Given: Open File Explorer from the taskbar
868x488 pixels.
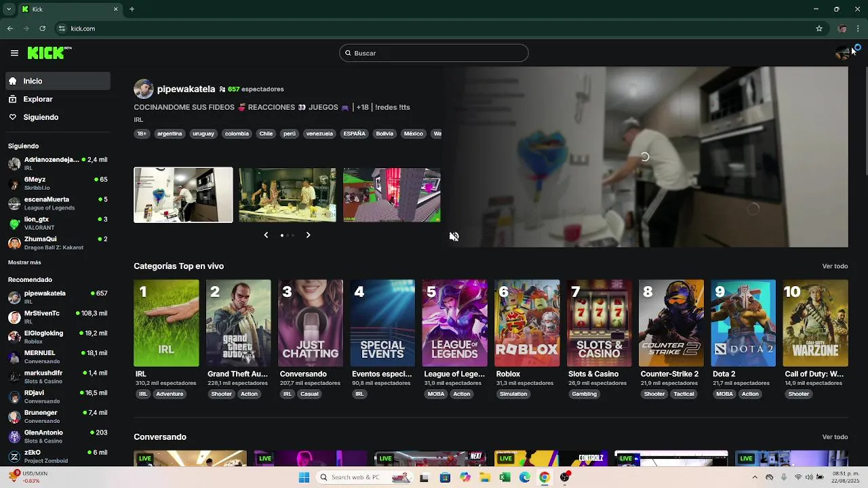Looking at the screenshot, I should (485, 477).
